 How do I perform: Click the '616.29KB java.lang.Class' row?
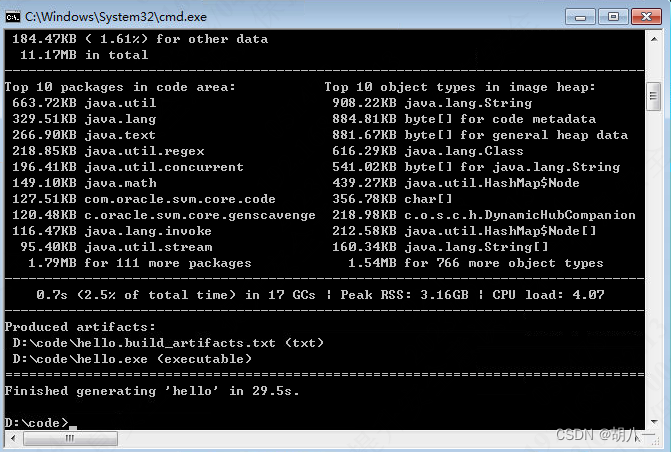click(x=428, y=151)
